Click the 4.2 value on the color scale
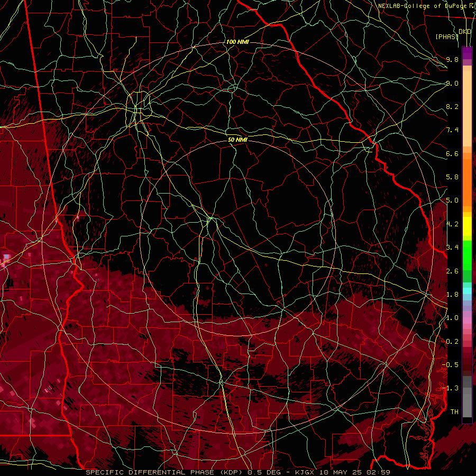 click(452, 224)
